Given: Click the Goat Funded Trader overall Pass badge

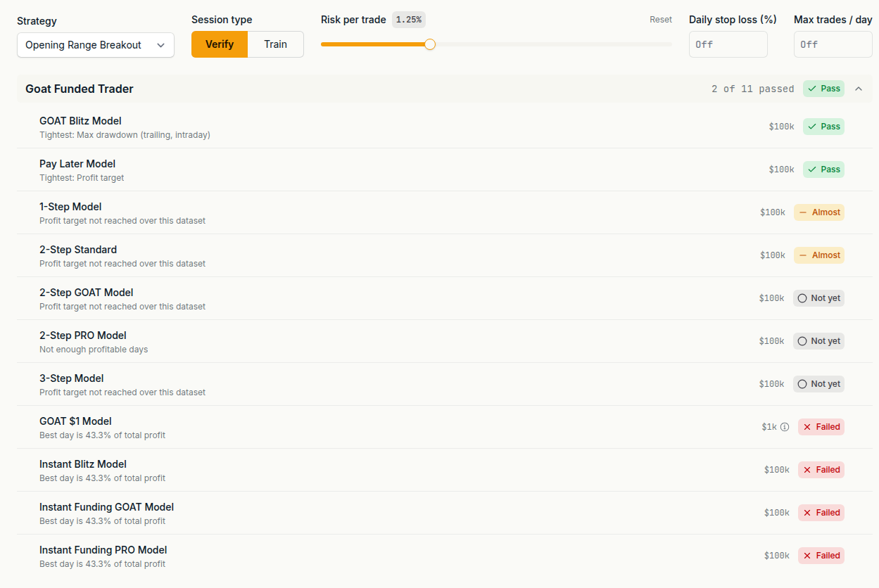Looking at the screenshot, I should (x=823, y=89).
